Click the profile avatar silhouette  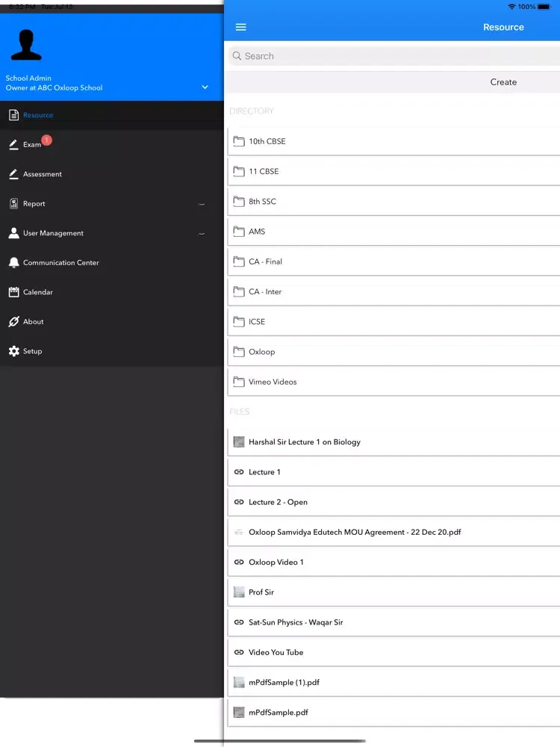coord(26,46)
